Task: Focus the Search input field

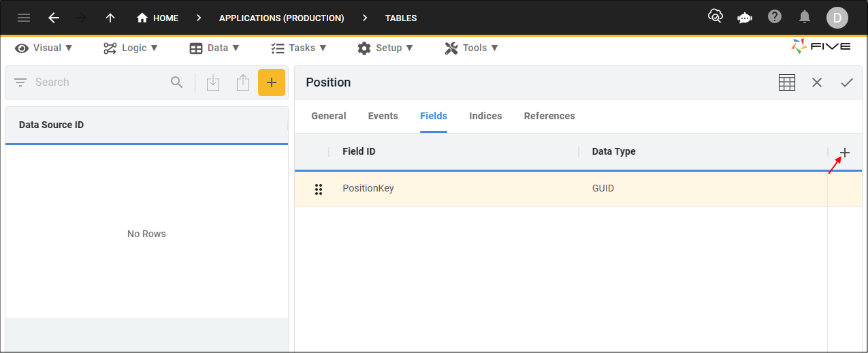Action: click(x=99, y=82)
